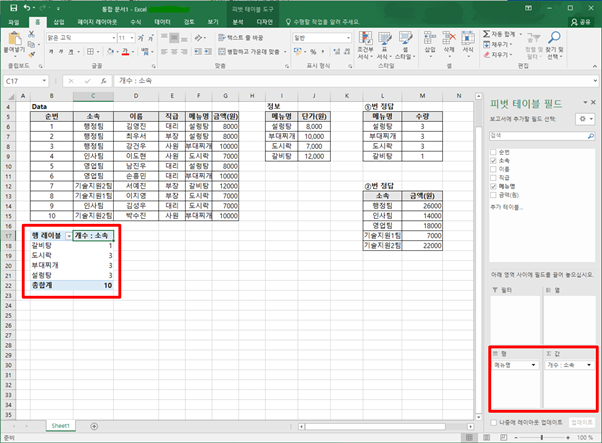Increase the cell indent
The image size is (602, 443).
click(208, 51)
